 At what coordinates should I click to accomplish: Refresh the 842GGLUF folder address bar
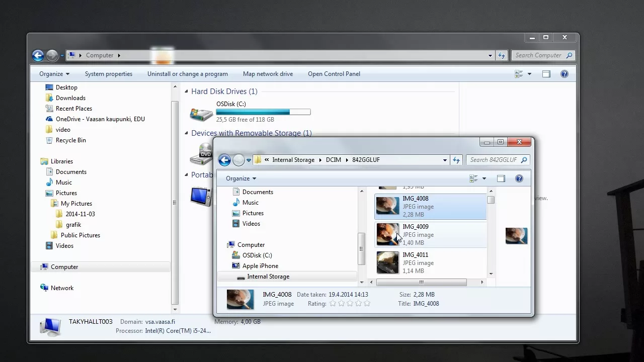point(456,160)
